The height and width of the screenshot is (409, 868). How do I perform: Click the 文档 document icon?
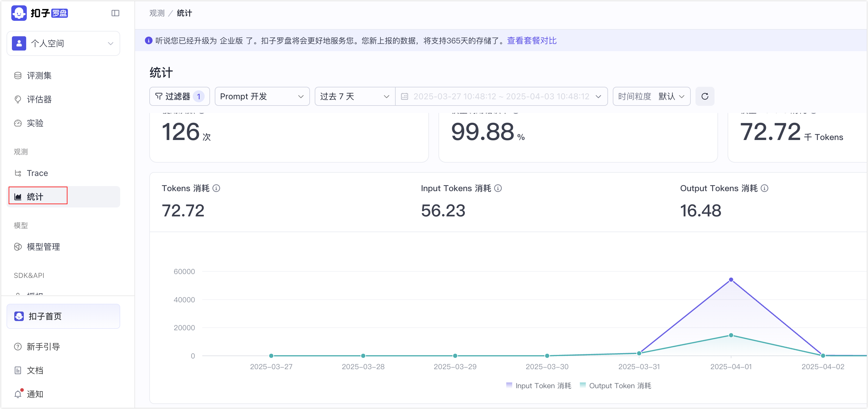click(18, 370)
